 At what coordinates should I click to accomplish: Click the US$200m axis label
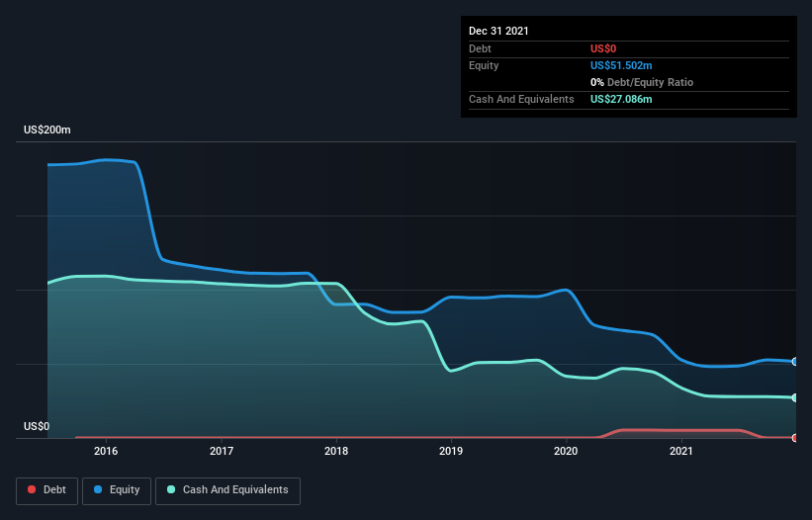point(47,130)
